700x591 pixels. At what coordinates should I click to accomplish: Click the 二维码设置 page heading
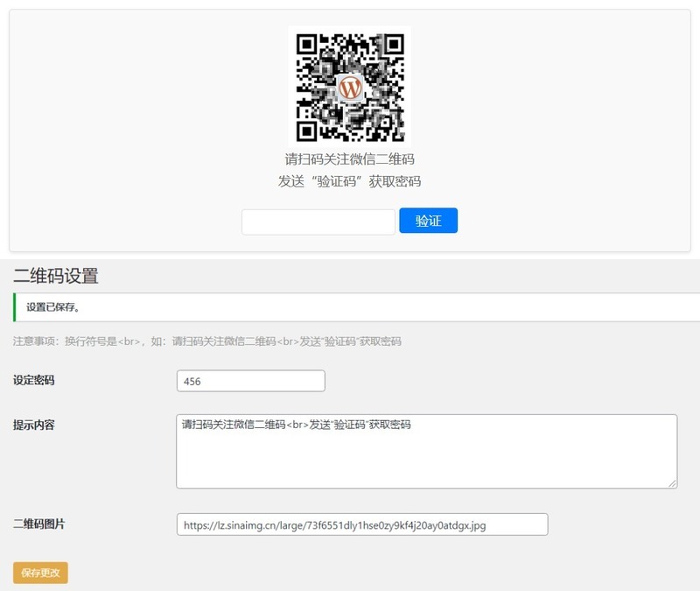56,277
